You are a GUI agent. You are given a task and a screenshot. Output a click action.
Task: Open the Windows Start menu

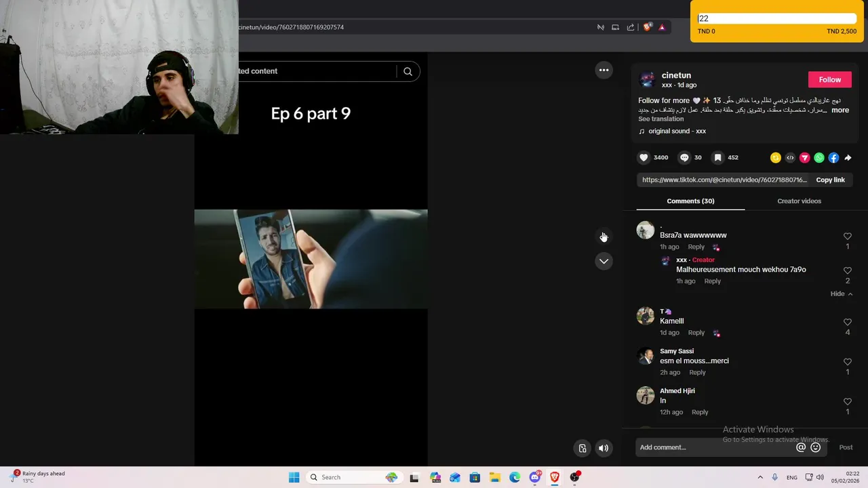(294, 477)
